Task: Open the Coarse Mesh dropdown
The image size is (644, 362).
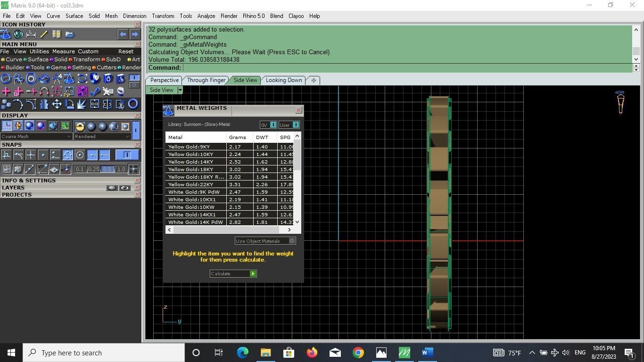Action: click(x=36, y=137)
